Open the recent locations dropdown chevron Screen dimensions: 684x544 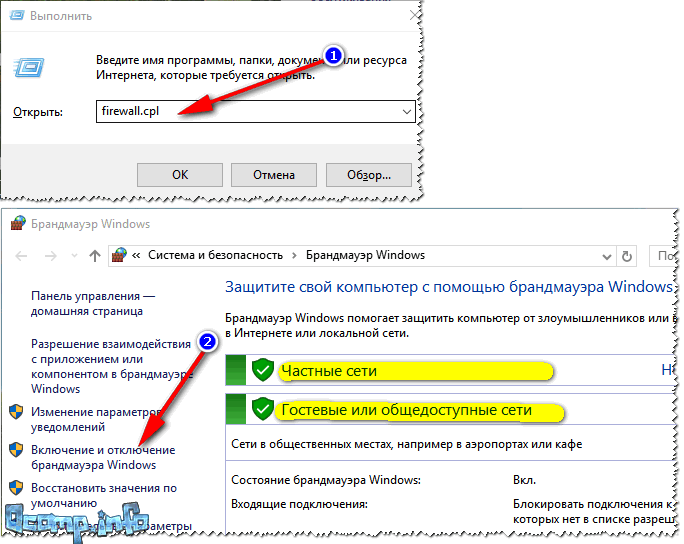point(75,256)
